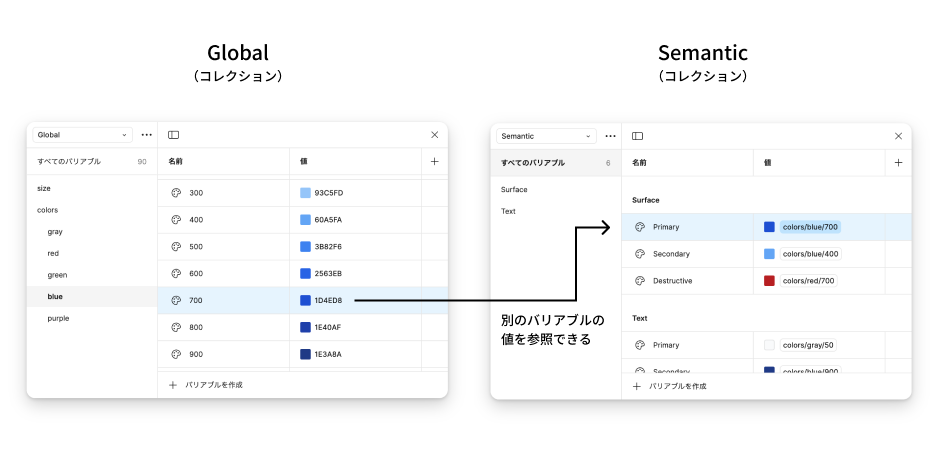Click palette icon of variable 300
940x460 pixels.
point(176,193)
